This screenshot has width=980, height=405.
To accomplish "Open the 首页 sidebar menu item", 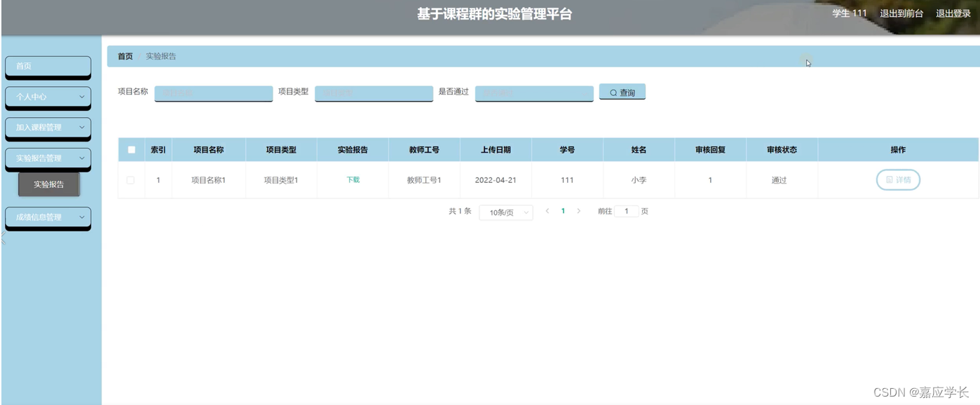I will (48, 66).
